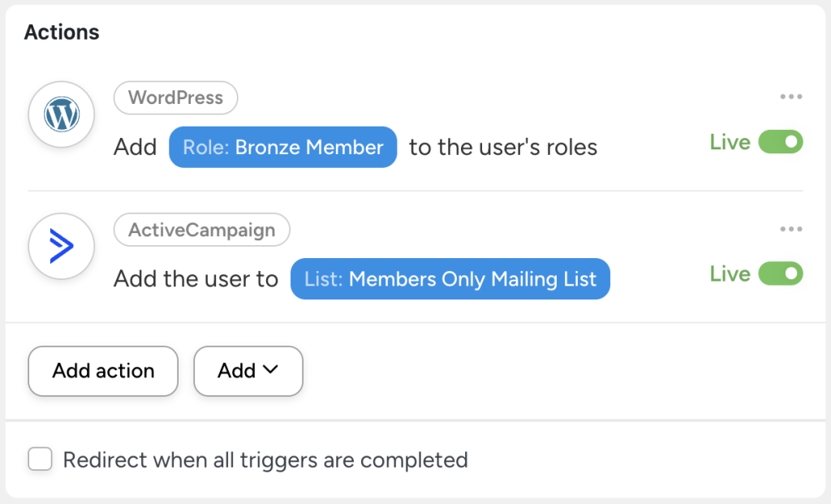Enable Redirect when all triggers are completed

pos(40,459)
